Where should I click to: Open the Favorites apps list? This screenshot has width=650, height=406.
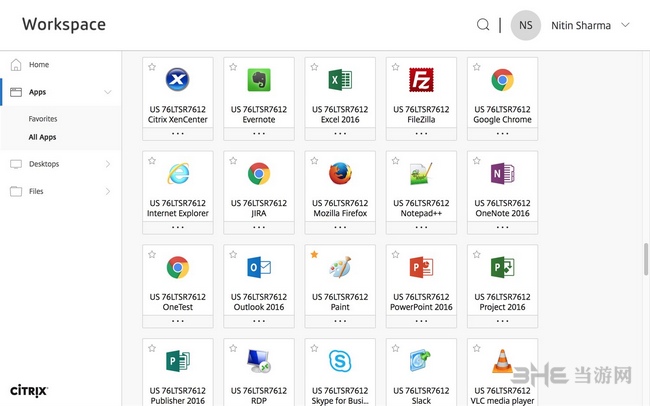coord(43,119)
